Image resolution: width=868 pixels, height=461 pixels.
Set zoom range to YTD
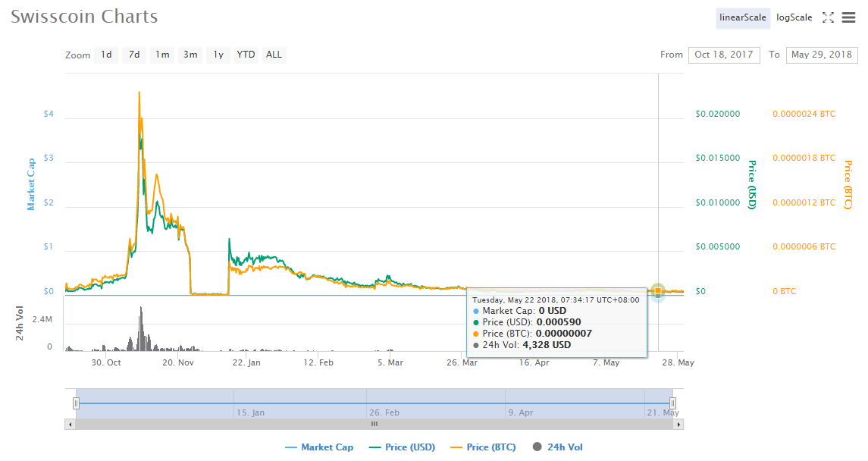pos(246,55)
